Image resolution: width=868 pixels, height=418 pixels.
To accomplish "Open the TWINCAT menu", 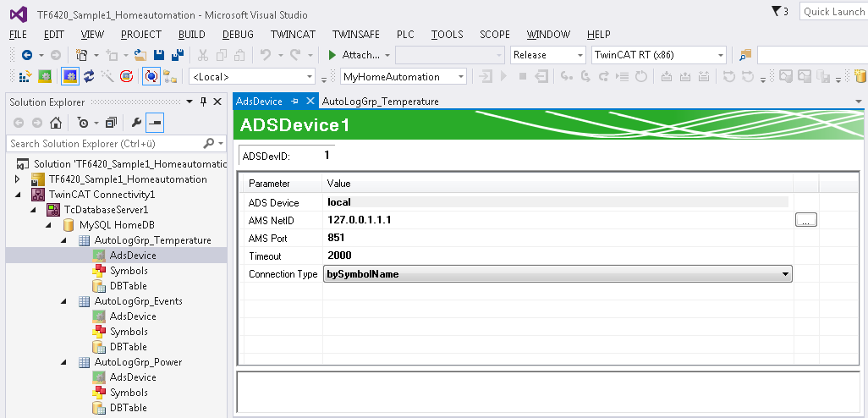I will pyautogui.click(x=293, y=35).
